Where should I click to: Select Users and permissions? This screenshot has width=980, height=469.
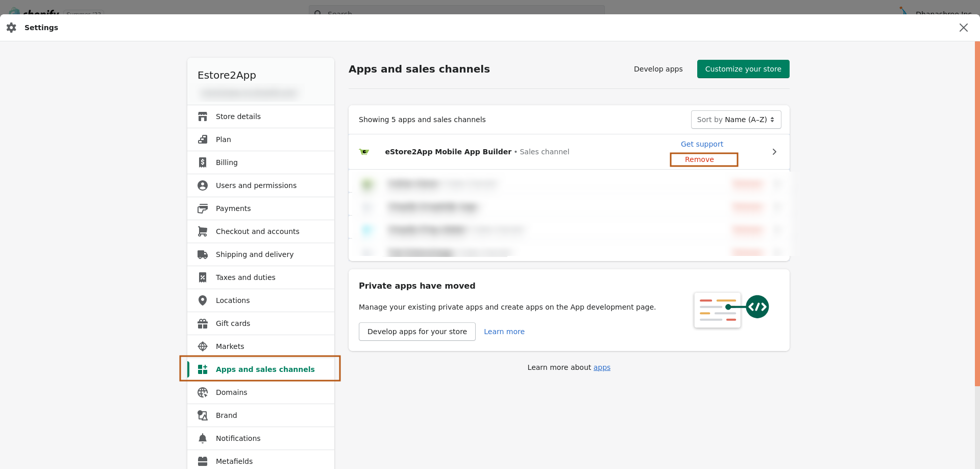coord(261,185)
